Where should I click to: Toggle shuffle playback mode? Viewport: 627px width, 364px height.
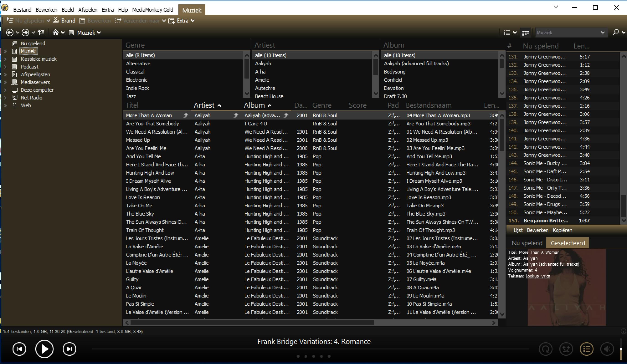pyautogui.click(x=566, y=349)
